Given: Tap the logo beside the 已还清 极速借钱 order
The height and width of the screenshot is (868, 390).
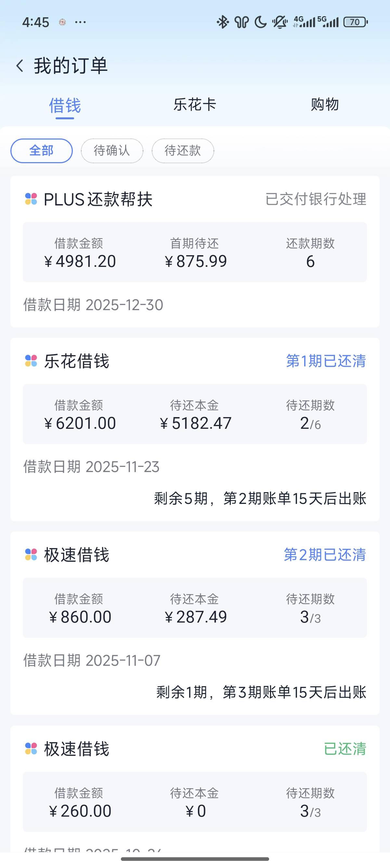Looking at the screenshot, I should (x=31, y=749).
